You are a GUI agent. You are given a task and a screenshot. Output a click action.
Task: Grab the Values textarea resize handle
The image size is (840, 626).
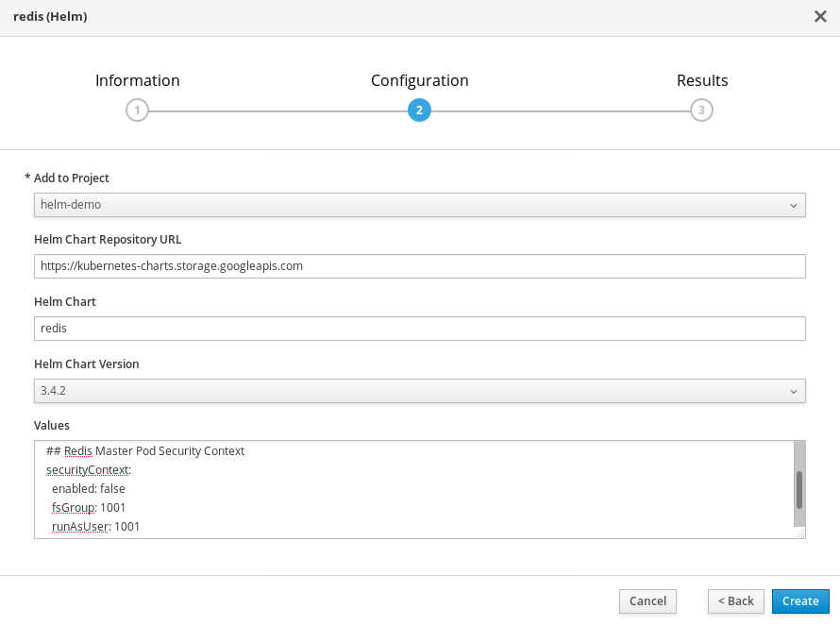click(x=800, y=533)
